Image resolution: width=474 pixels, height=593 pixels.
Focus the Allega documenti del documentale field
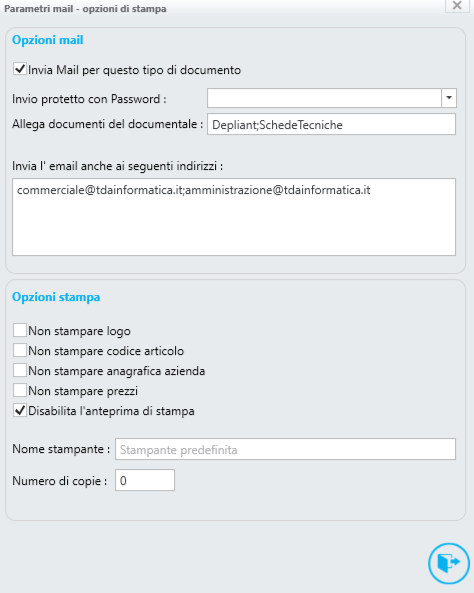pyautogui.click(x=331, y=124)
